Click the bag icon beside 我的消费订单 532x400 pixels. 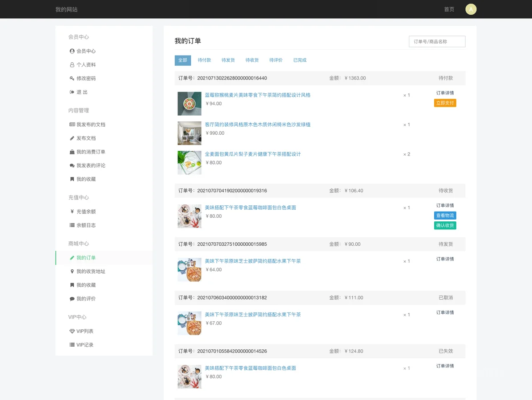(72, 152)
